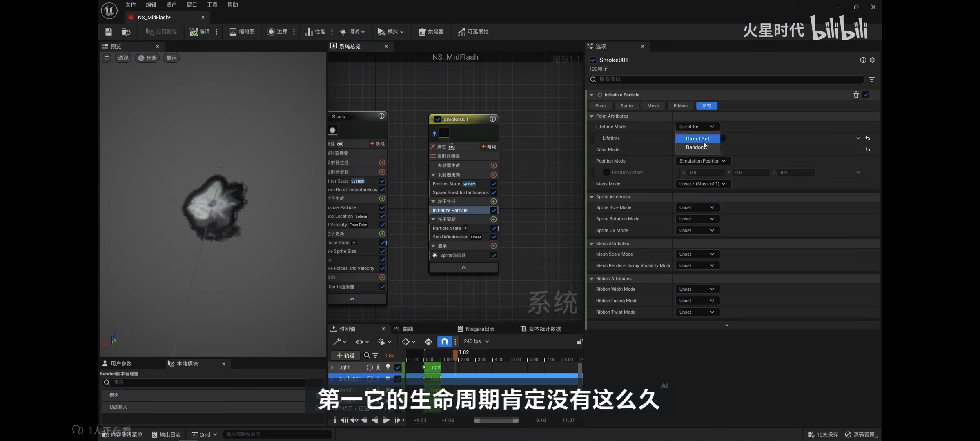Enable the Position Offset checkbox
Image resolution: width=980 pixels, height=441 pixels.
click(606, 172)
